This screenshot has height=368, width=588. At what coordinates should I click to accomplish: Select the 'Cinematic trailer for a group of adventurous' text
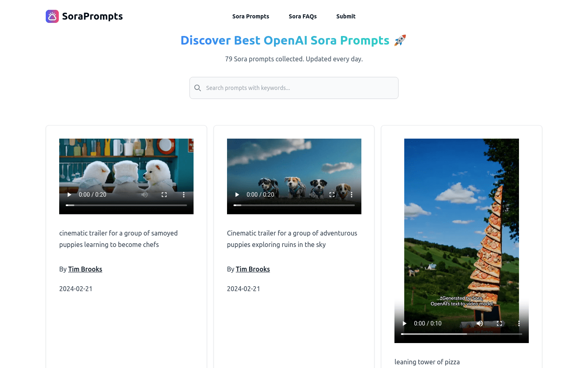coord(292,233)
